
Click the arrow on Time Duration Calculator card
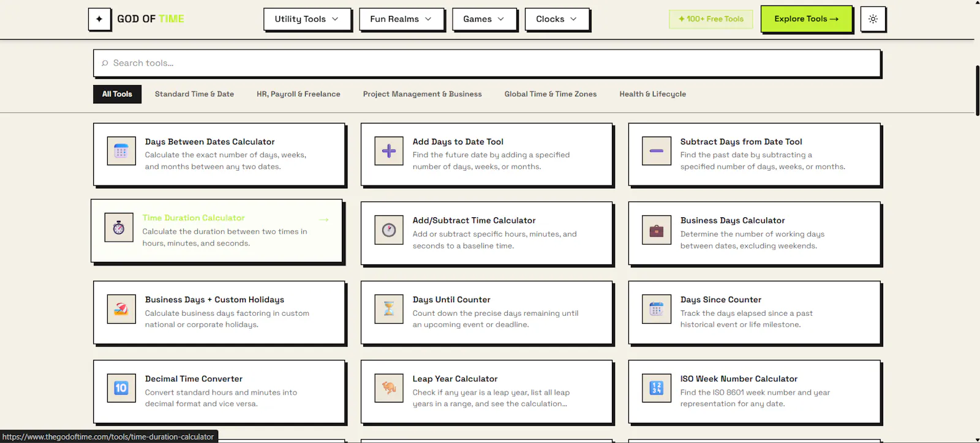[324, 220]
